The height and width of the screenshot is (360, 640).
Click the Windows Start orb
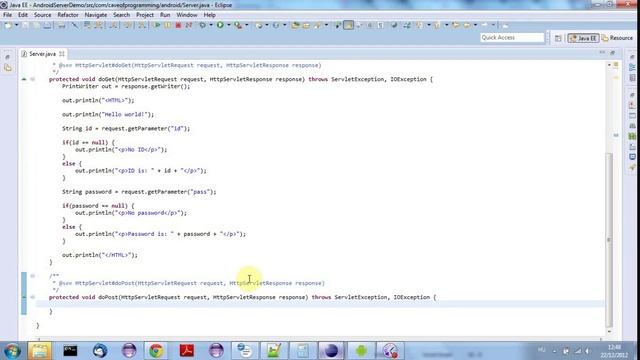click(x=12, y=351)
